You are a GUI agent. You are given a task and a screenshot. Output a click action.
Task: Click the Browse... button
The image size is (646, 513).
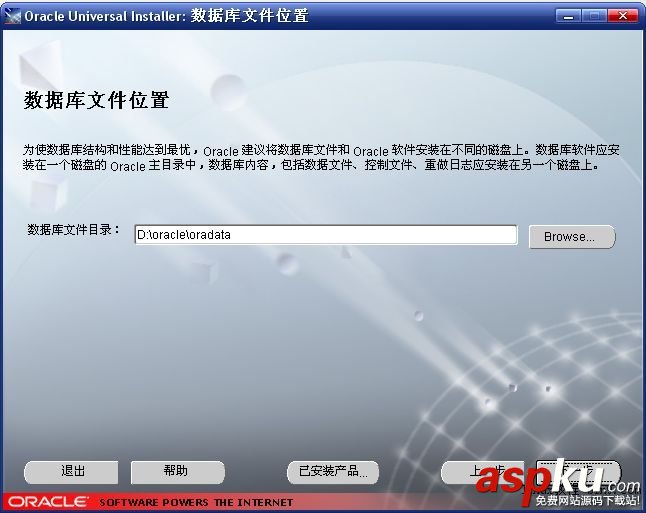(572, 237)
